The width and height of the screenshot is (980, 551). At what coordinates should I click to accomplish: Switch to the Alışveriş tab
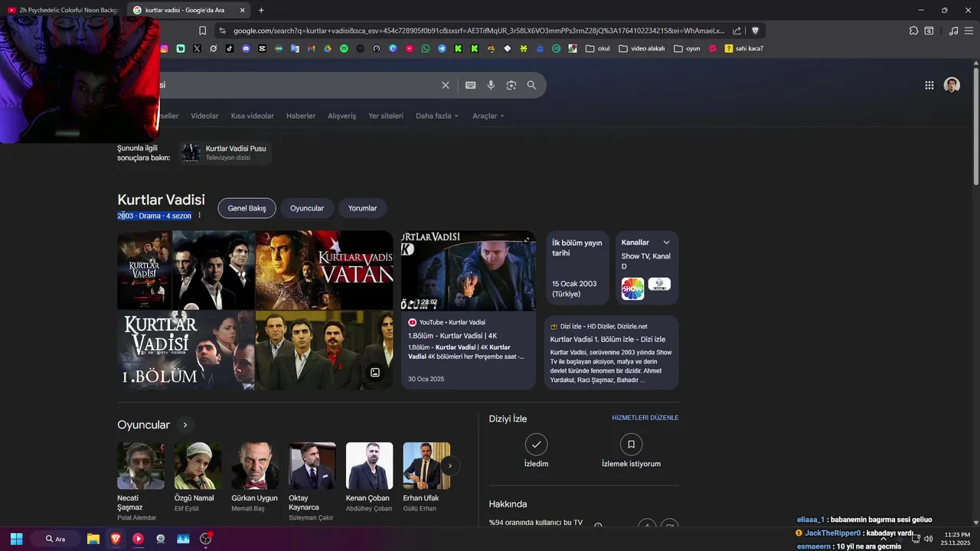(342, 116)
